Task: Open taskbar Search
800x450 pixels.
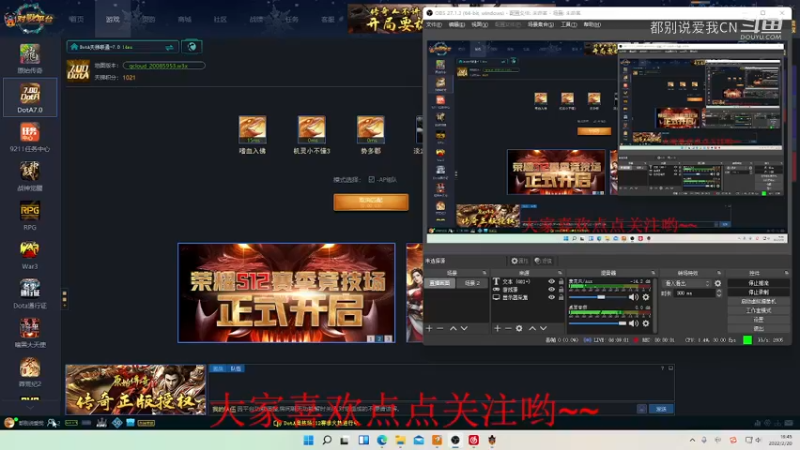Action: 327,440
